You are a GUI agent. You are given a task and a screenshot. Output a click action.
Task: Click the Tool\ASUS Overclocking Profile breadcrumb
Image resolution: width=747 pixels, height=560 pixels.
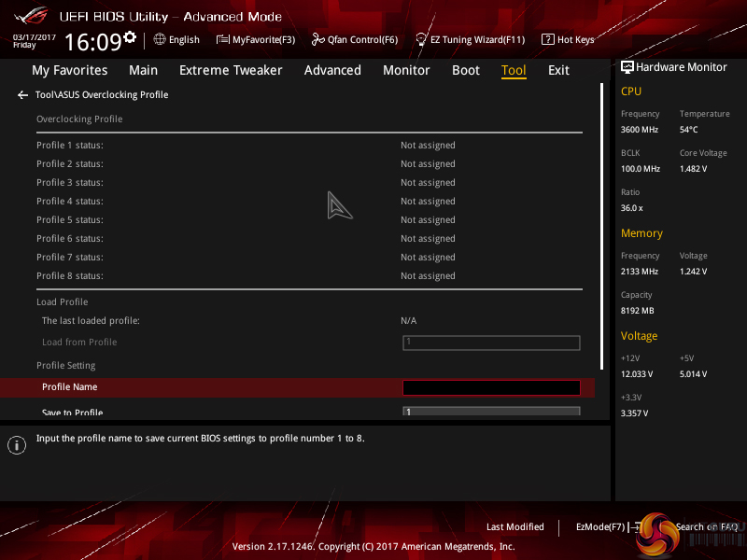tap(102, 95)
